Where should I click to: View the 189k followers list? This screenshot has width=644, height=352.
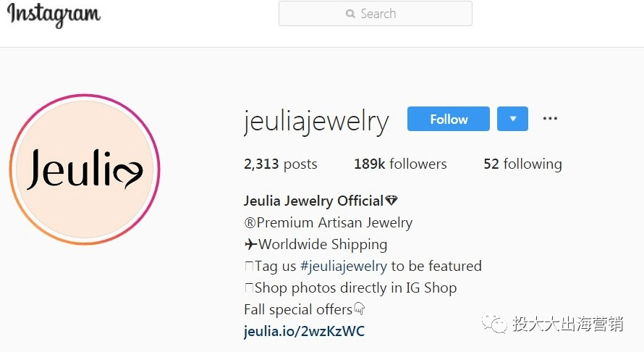[400, 164]
